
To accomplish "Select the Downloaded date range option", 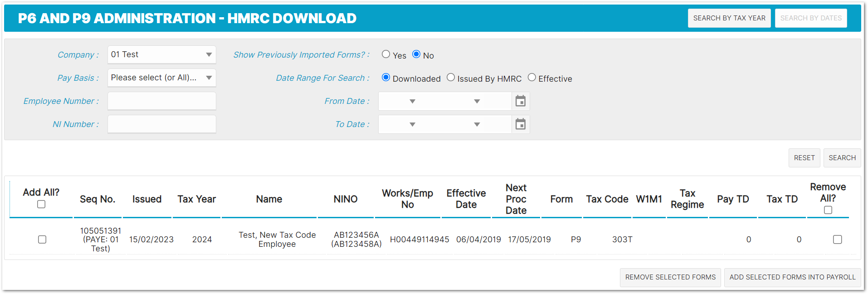I will coord(386,78).
